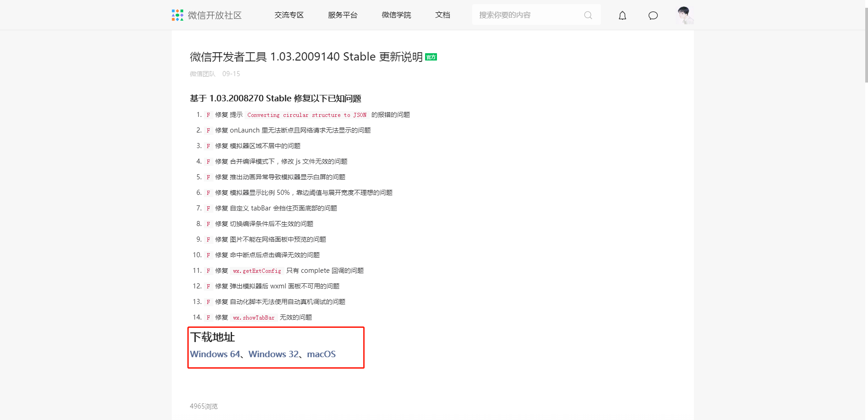Image resolution: width=868 pixels, height=420 pixels.
Task: Click the 微信开放社区 logo icon
Action: pos(177,15)
